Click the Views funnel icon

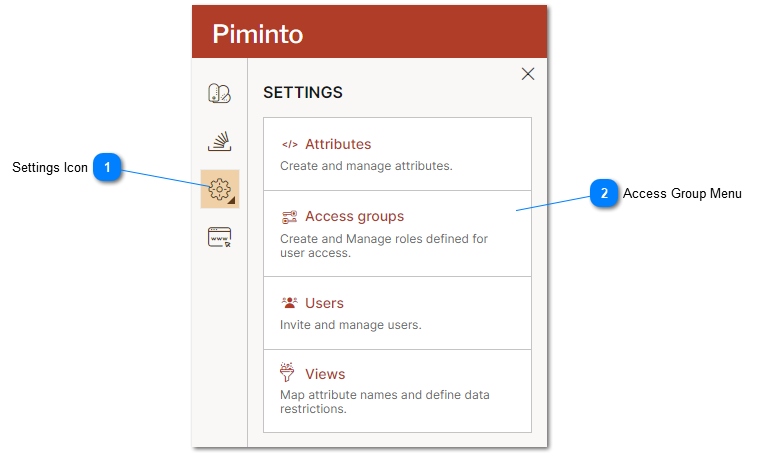(287, 372)
